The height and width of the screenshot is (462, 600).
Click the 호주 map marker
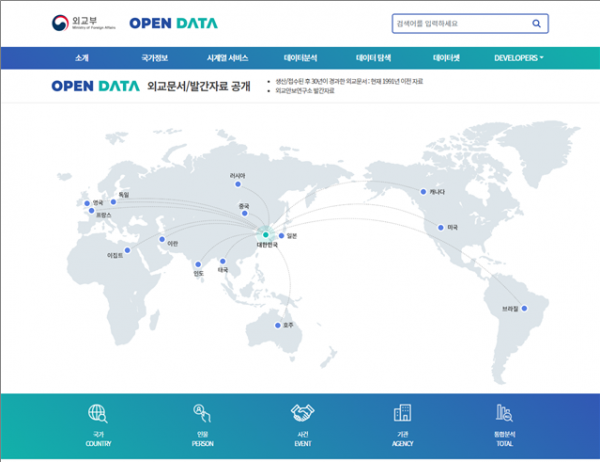click(x=279, y=324)
